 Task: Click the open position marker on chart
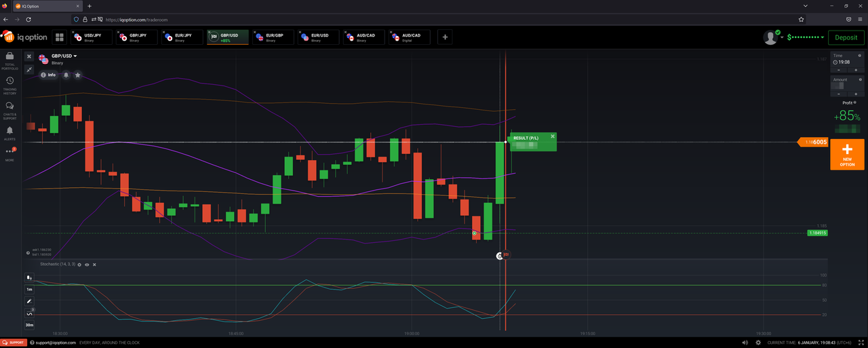click(475, 233)
